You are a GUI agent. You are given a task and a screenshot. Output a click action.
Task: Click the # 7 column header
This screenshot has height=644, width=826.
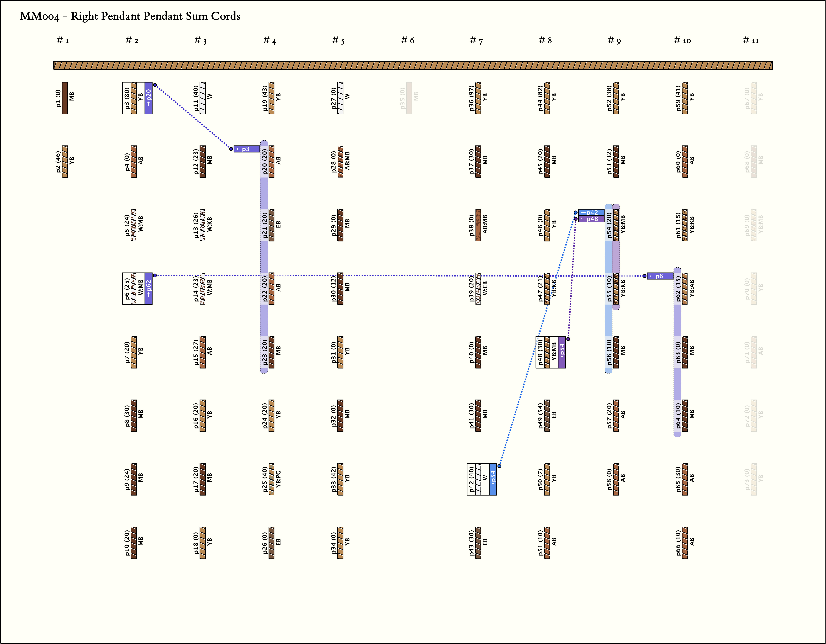click(476, 41)
